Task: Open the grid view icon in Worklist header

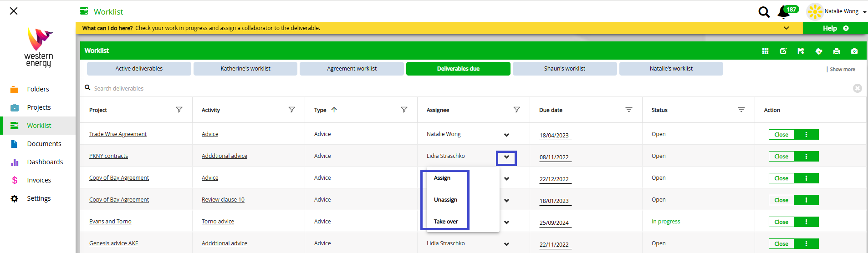Action: pyautogui.click(x=765, y=51)
